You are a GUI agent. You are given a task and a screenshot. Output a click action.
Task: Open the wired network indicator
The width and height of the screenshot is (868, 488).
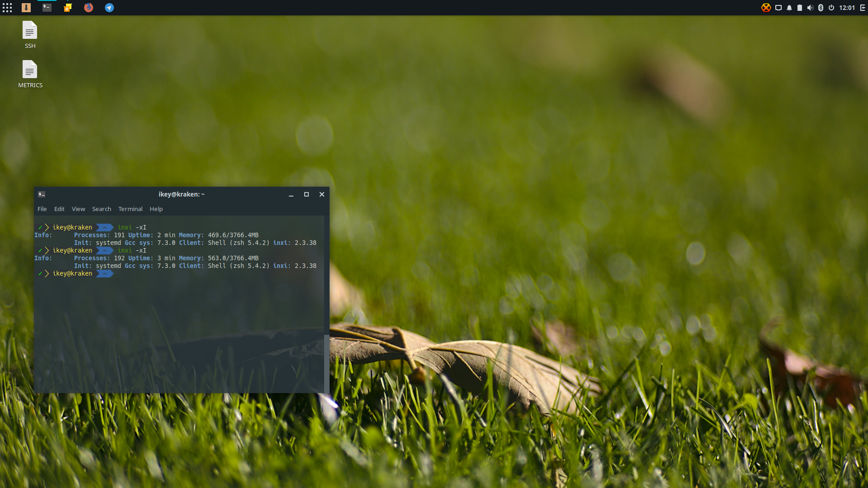(778, 8)
